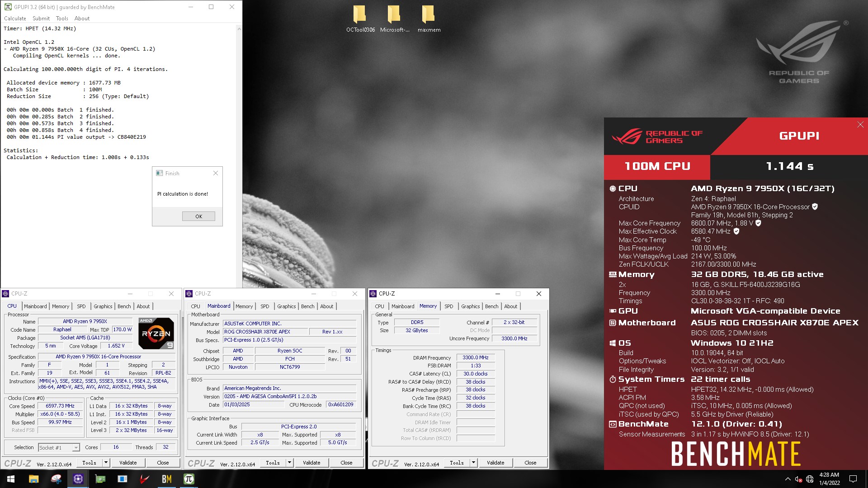Click the verified shield next to CPUID

(x=815, y=206)
